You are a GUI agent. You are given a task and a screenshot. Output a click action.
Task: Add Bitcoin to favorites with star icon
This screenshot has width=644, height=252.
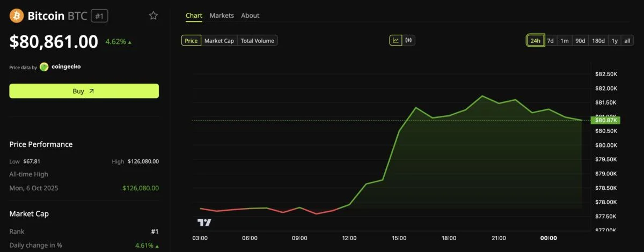coord(153,16)
